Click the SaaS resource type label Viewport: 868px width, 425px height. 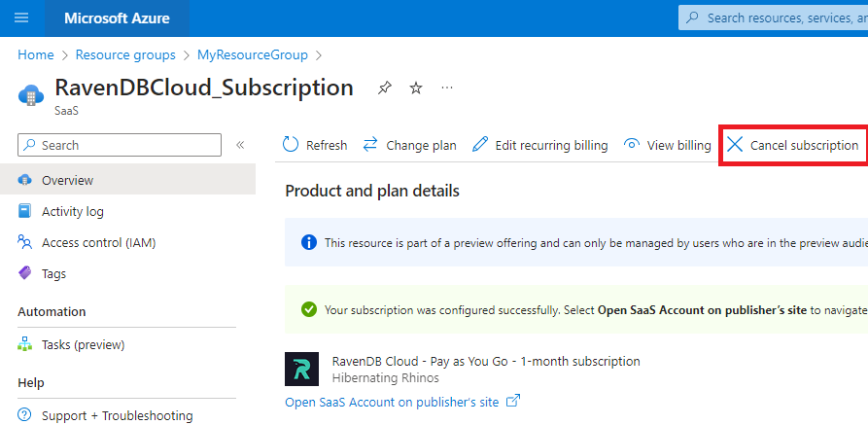(66, 110)
